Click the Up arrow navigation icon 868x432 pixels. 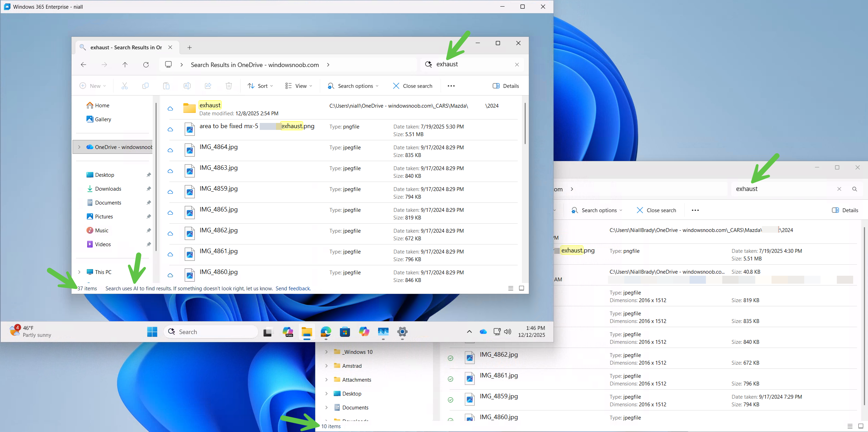coord(125,65)
